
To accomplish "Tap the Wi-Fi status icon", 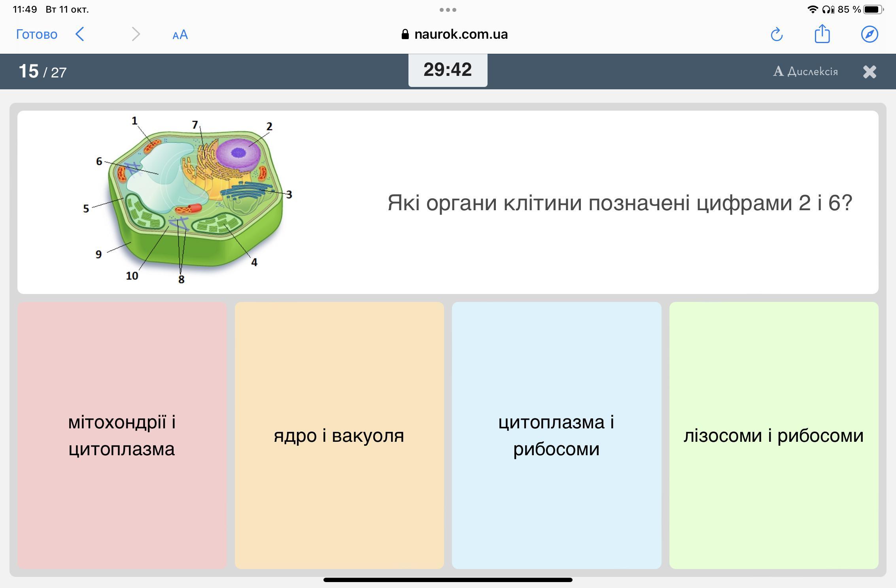I will [812, 9].
